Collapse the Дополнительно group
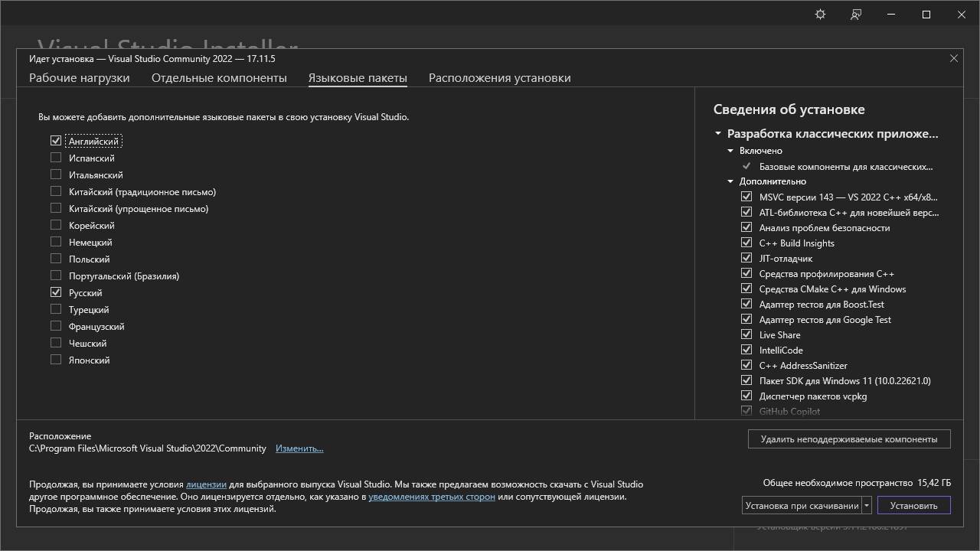 point(730,181)
